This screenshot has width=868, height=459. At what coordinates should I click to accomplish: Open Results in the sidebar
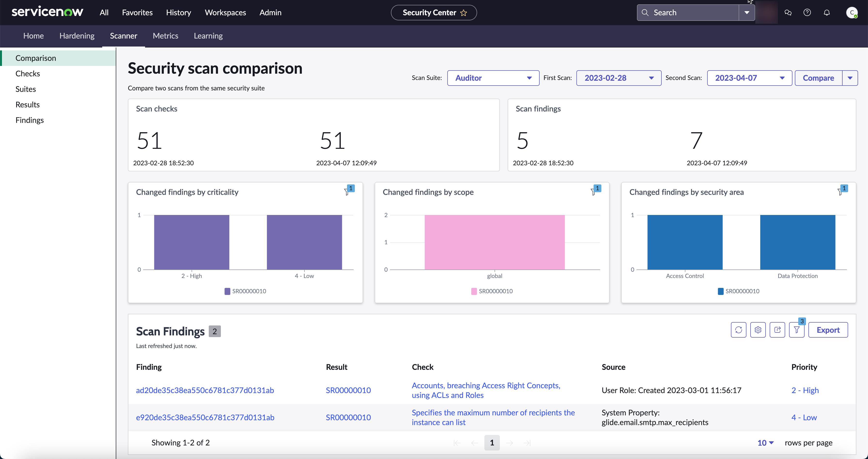coord(58,104)
